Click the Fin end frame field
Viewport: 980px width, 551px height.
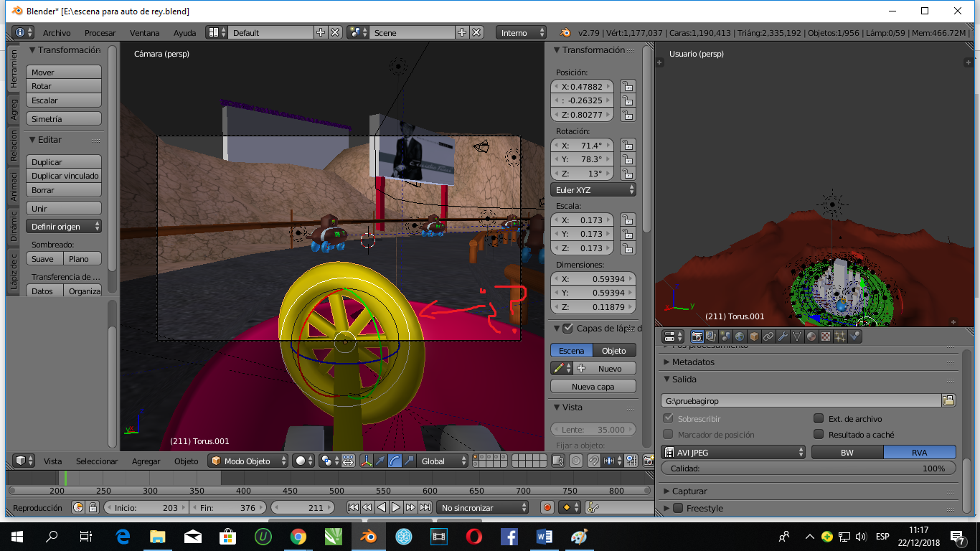coord(228,508)
